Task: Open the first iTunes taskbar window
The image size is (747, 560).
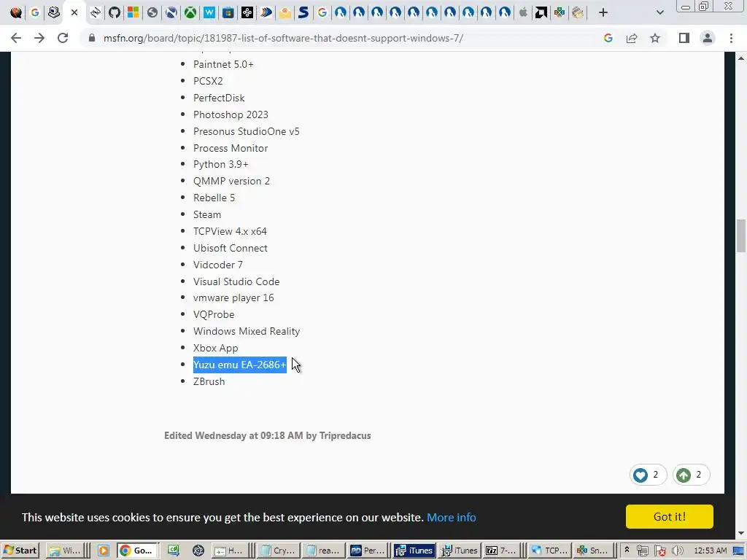Action: (414, 551)
